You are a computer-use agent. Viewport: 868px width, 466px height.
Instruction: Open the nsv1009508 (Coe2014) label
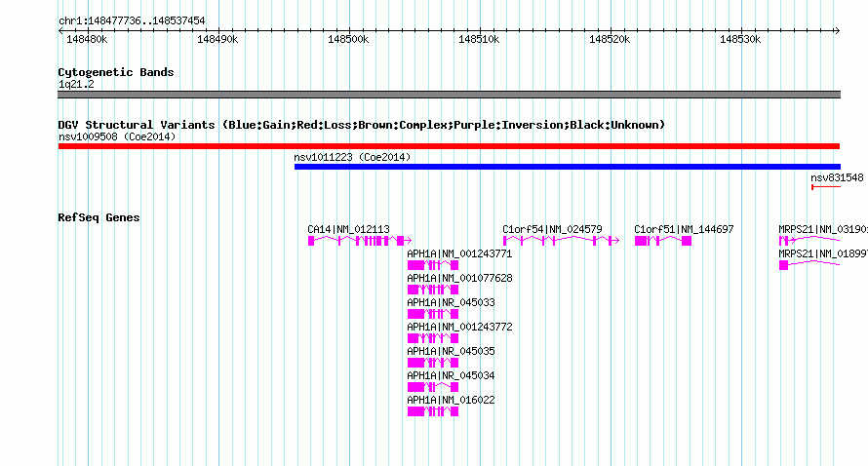[x=117, y=136]
